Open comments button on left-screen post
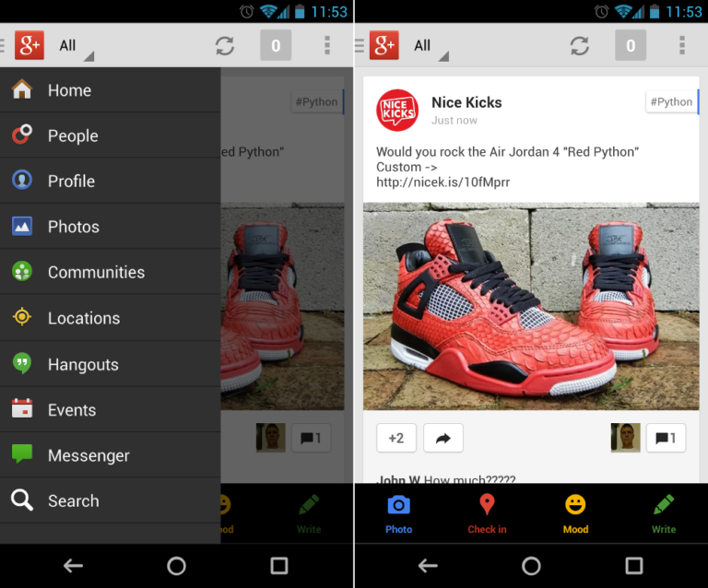The width and height of the screenshot is (708, 588). tap(311, 438)
